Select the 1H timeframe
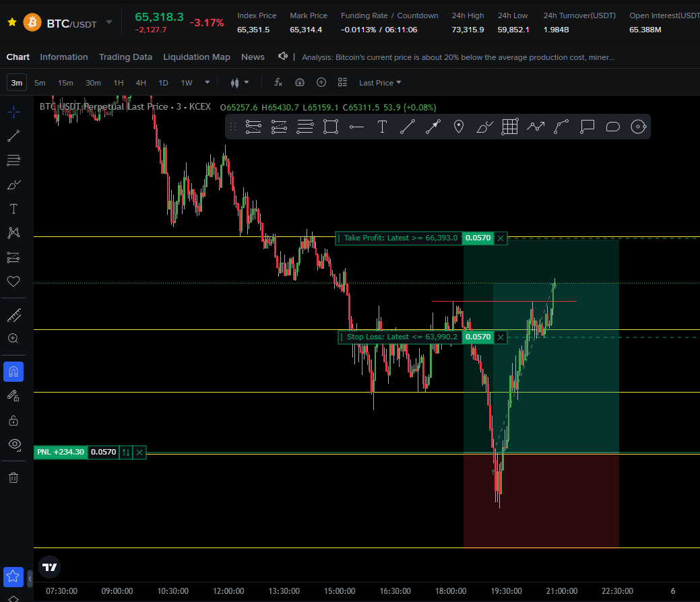This screenshot has height=602, width=700. pos(119,83)
